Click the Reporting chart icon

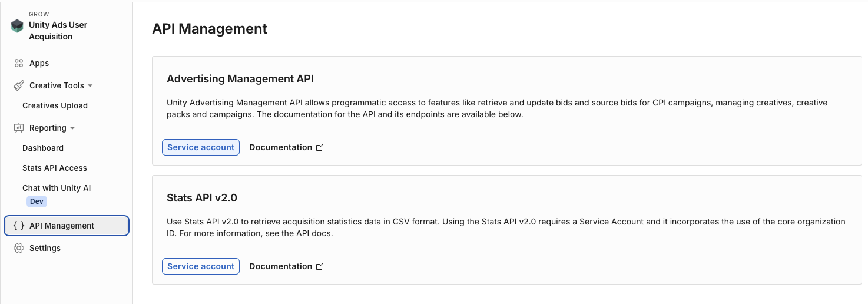pyautogui.click(x=19, y=128)
